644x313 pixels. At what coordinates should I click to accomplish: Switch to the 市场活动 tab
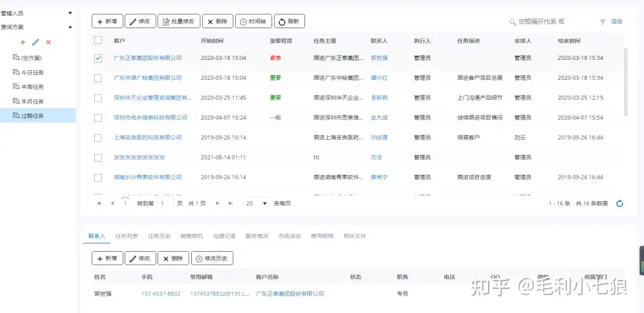click(x=289, y=236)
